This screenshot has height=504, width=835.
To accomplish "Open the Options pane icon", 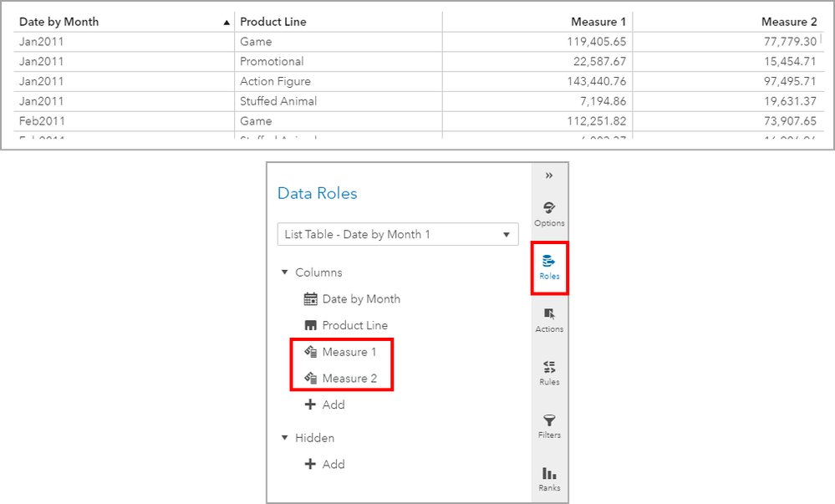I will pyautogui.click(x=549, y=212).
